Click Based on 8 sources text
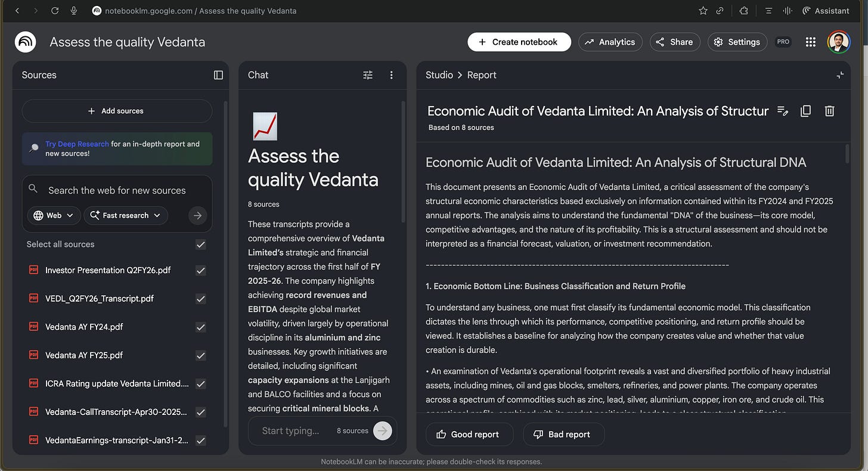Viewport: 868px width, 471px height. point(461,128)
